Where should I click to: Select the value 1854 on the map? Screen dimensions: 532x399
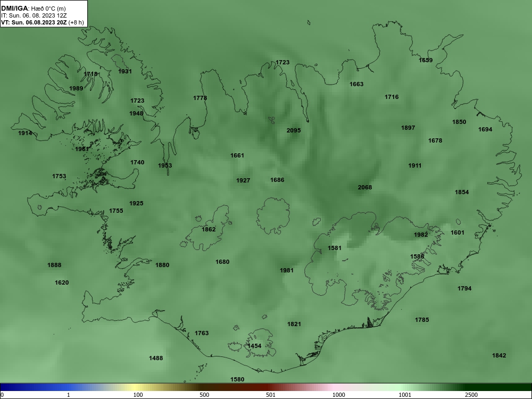pos(462,193)
